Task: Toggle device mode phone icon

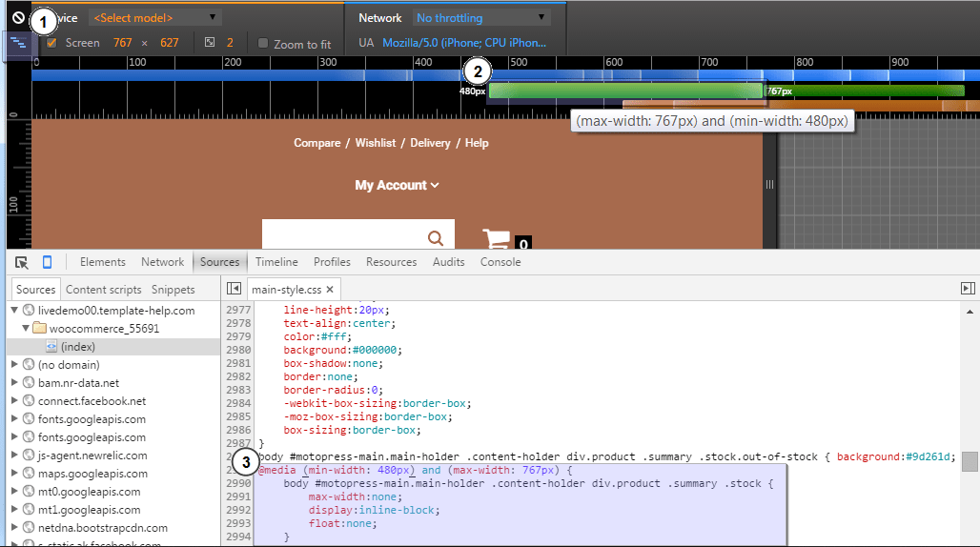Action: [47, 262]
